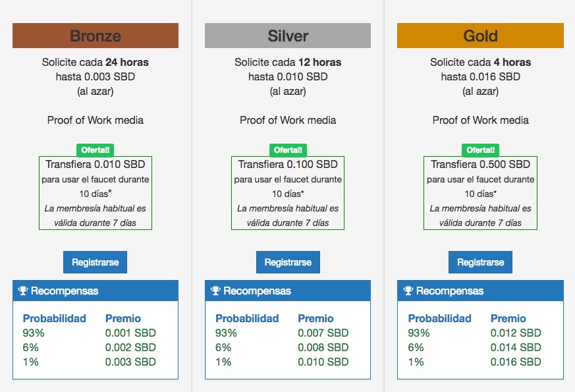Click Probabilidad column heading in Bronze rewards
Image resolution: width=575 pixels, height=392 pixels.
click(55, 318)
